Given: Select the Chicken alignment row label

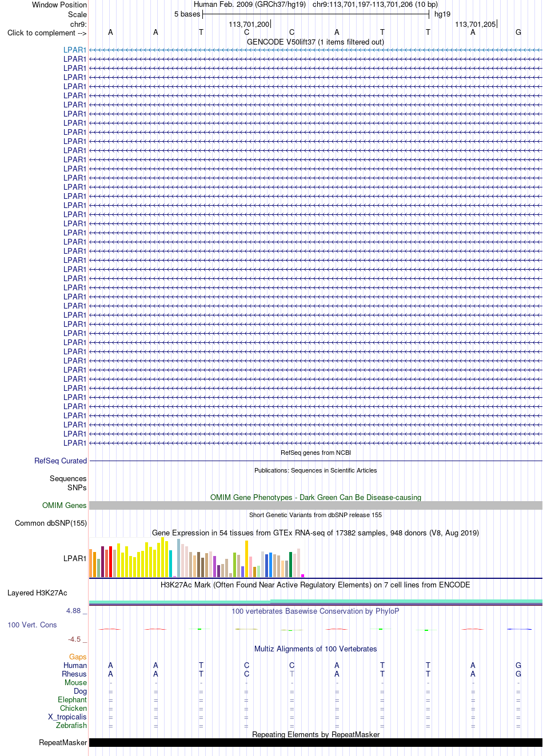Looking at the screenshot, I should coord(73,708).
